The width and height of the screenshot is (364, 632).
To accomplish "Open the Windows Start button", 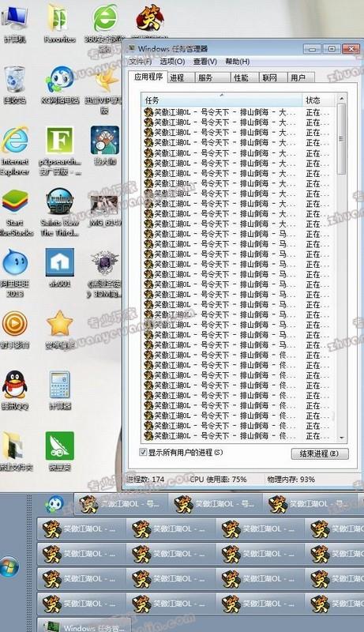I will [9, 567].
